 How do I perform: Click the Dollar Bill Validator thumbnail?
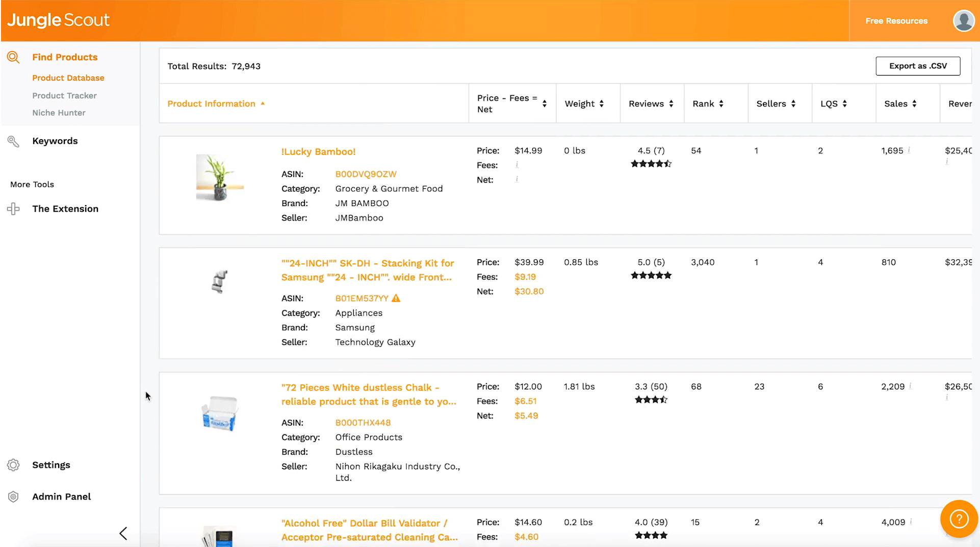pos(220,536)
